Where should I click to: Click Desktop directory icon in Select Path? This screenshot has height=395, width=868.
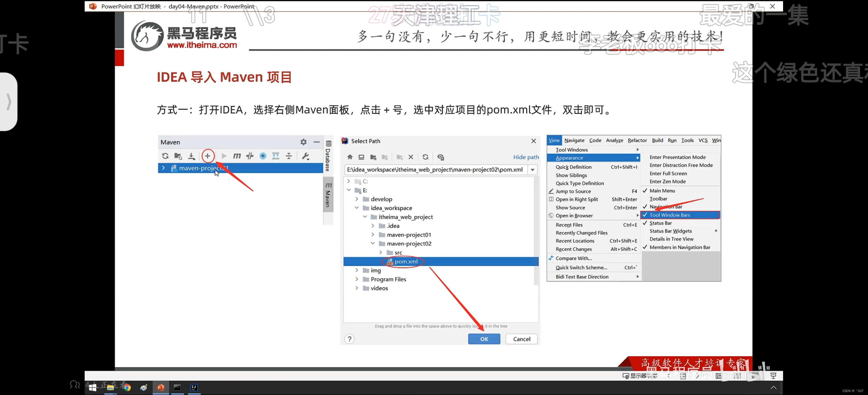point(361,157)
